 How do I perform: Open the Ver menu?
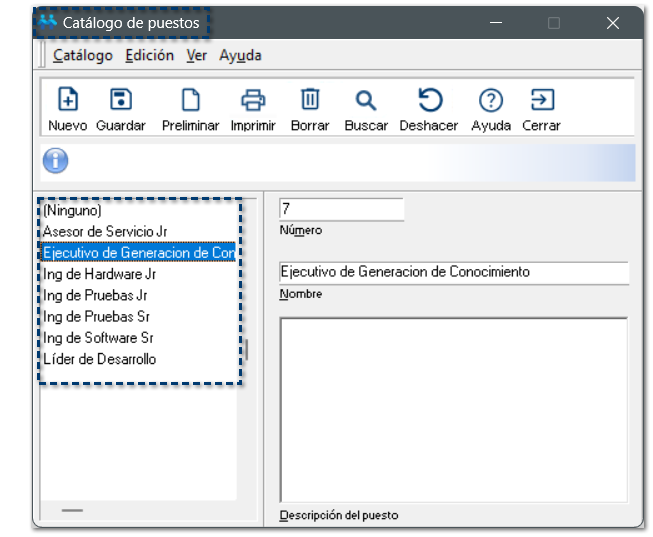tap(196, 56)
